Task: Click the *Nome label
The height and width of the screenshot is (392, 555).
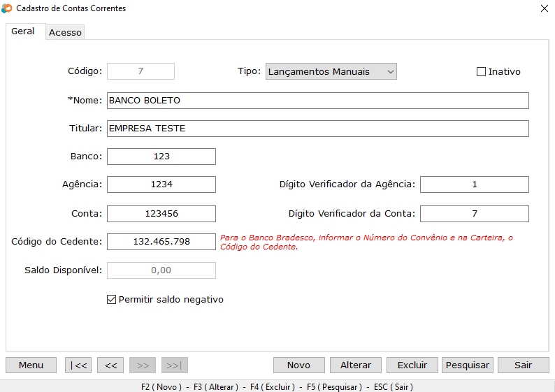Action: click(85, 101)
